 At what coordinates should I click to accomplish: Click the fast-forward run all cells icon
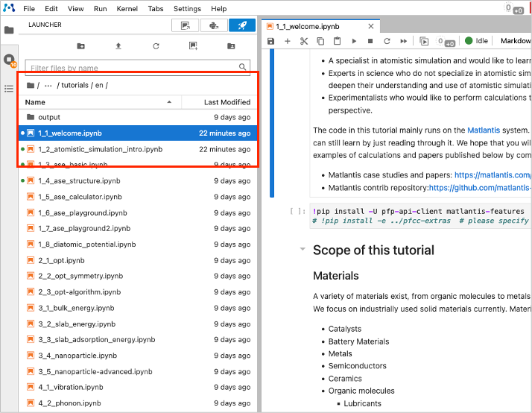coord(404,41)
